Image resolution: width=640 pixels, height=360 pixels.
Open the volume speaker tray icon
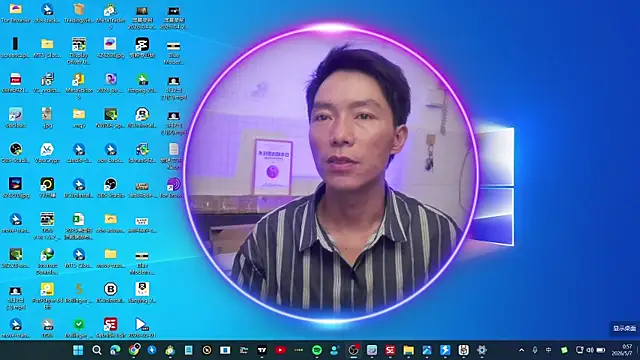click(590, 350)
